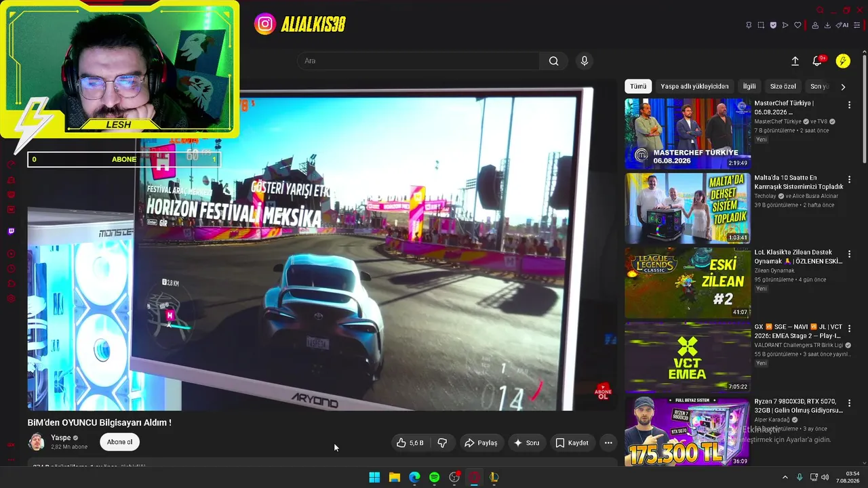
Task: Click the Techolay channel name
Action: click(x=766, y=196)
